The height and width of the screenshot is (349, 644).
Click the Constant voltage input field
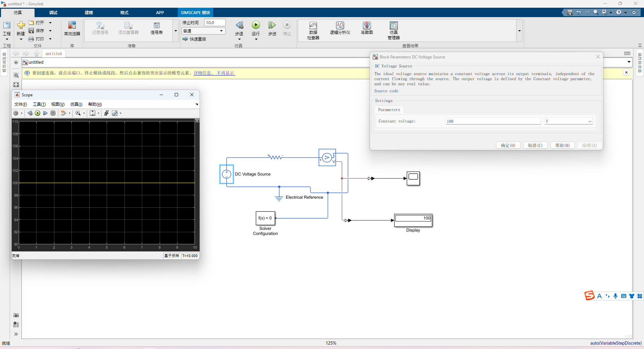point(493,121)
